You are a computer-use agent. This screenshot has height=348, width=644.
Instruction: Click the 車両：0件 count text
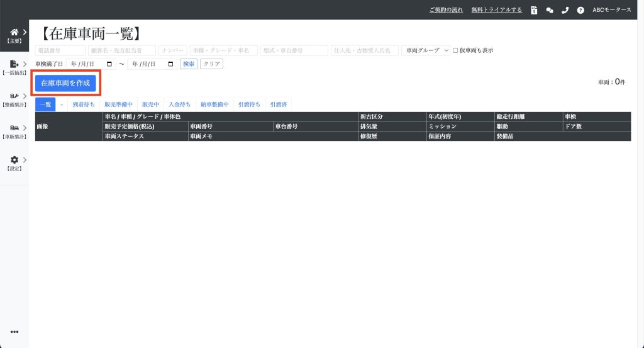tap(611, 82)
